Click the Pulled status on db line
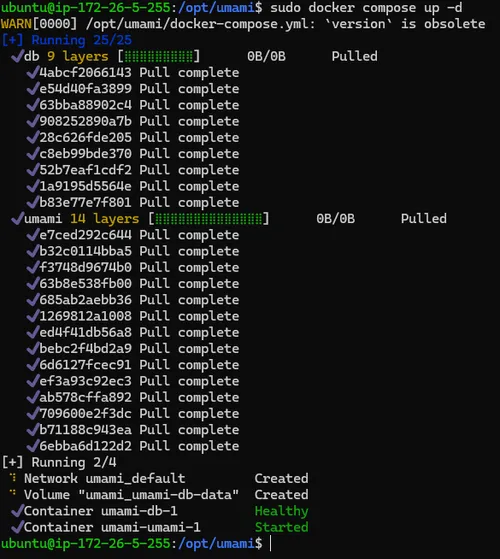Image resolution: width=500 pixels, height=559 pixels. pos(355,56)
